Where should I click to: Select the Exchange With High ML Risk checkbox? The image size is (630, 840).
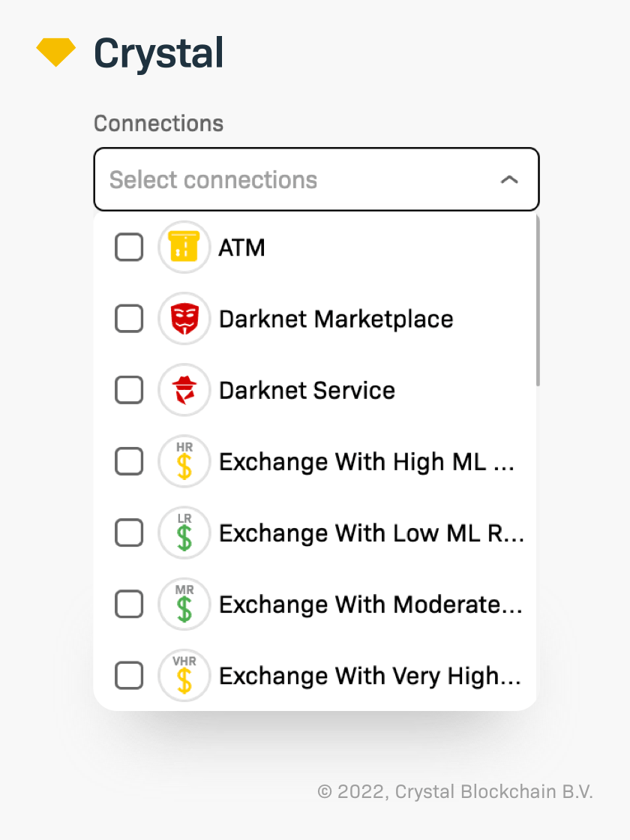click(128, 461)
